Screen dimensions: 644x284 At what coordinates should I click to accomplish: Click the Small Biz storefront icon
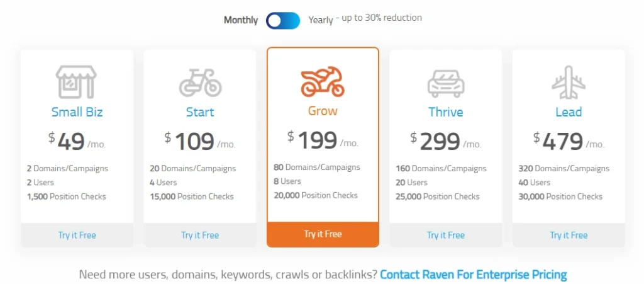pyautogui.click(x=77, y=82)
